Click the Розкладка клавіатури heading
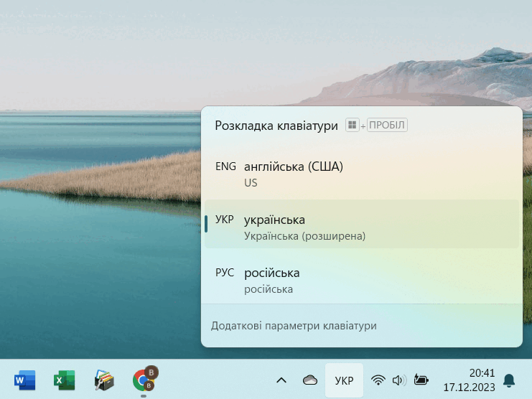Image resolution: width=532 pixels, height=399 pixels. 276,126
